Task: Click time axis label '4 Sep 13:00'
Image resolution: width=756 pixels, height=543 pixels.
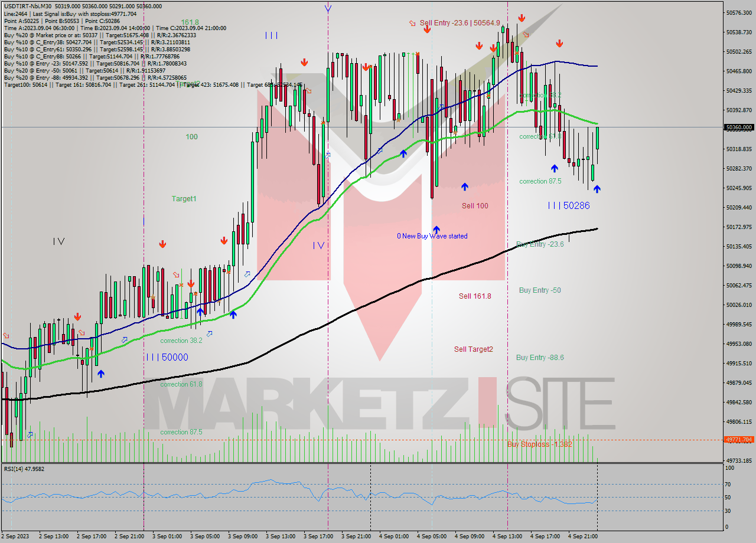Action: (507, 537)
